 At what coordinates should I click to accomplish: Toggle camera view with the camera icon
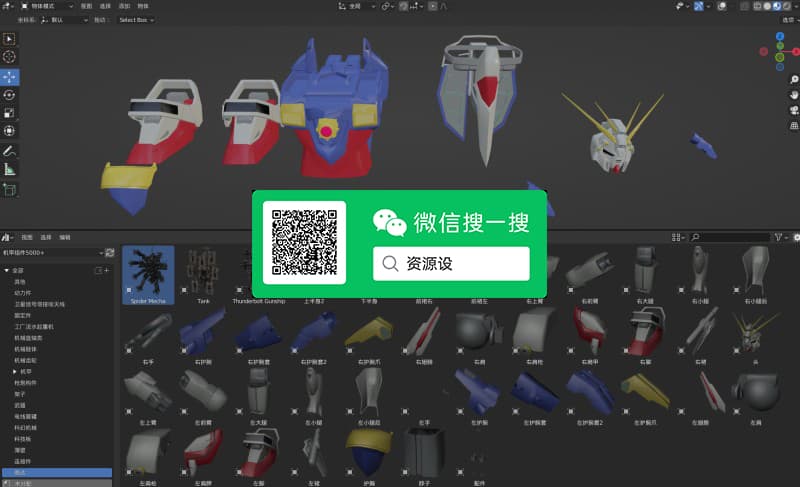point(794,110)
